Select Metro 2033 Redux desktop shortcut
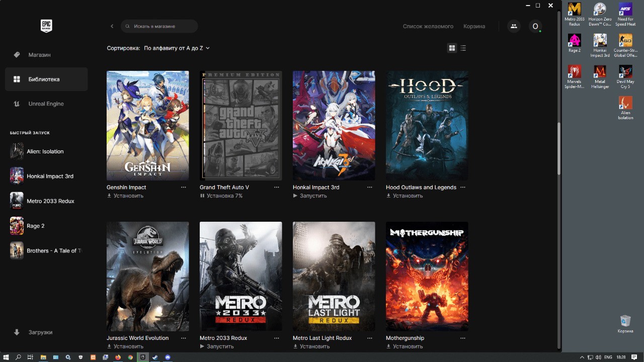The image size is (644, 362). [x=575, y=15]
